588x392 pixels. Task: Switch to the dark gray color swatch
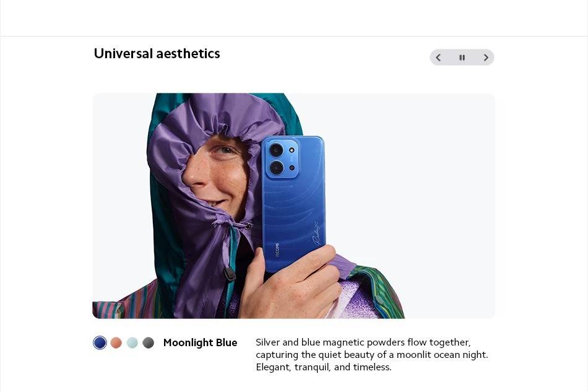pyautogui.click(x=148, y=342)
